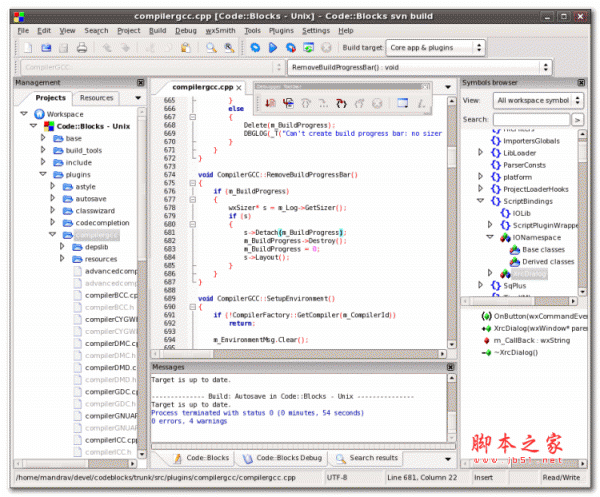This screenshot has width=600, height=497.
Task: Open the Messages tabs overflow arrow
Action: click(448, 459)
